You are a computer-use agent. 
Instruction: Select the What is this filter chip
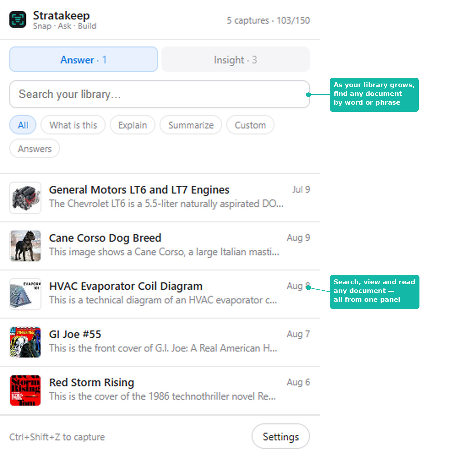[73, 125]
